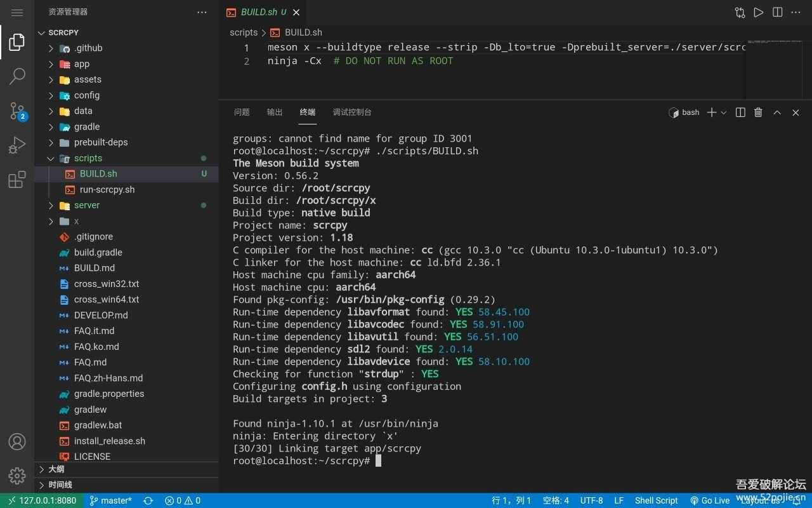
Task: Collapse the scripts folder
Action: (127, 158)
